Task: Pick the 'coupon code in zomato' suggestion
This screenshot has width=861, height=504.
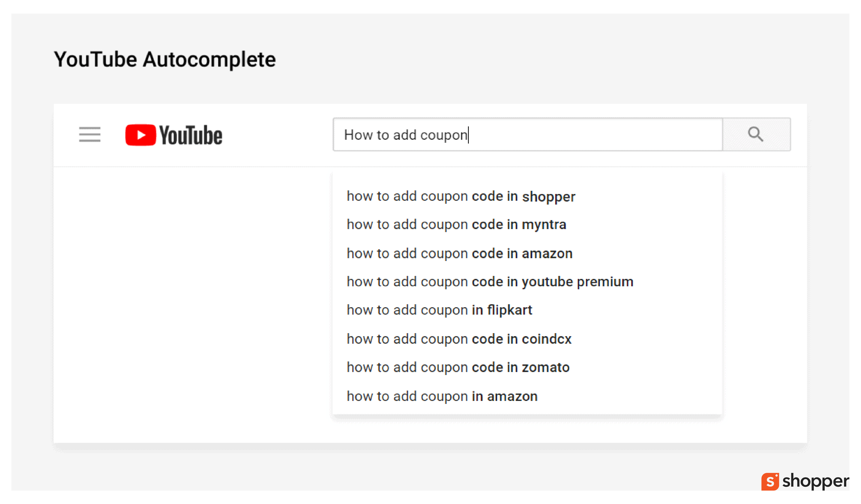Action: 458,367
